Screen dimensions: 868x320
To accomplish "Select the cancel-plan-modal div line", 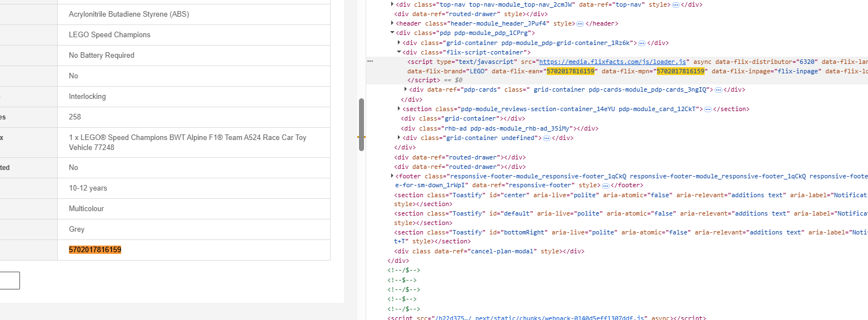I will 489,252.
